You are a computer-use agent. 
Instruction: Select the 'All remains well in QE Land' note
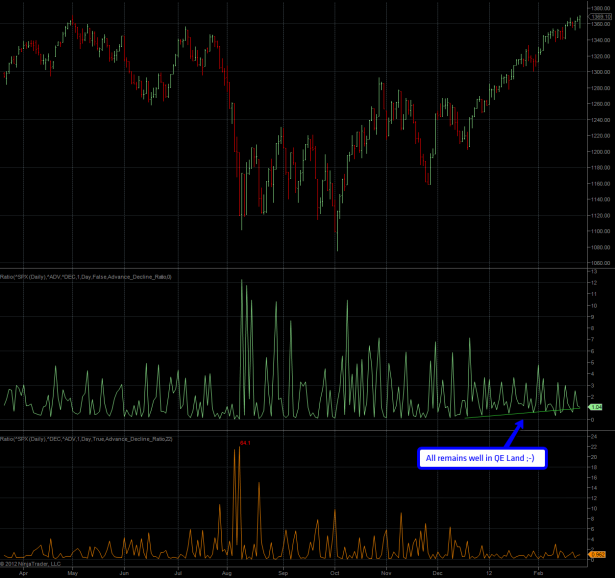482,458
